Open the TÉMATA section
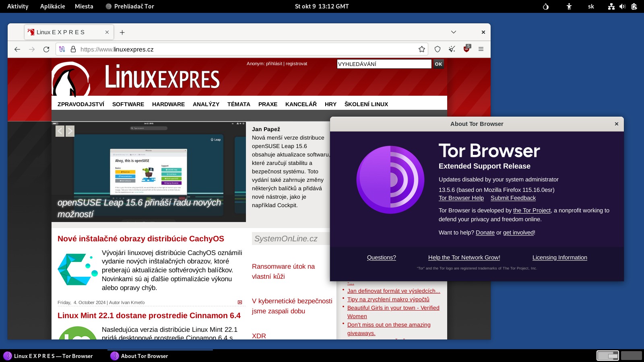644x362 pixels. pyautogui.click(x=239, y=104)
